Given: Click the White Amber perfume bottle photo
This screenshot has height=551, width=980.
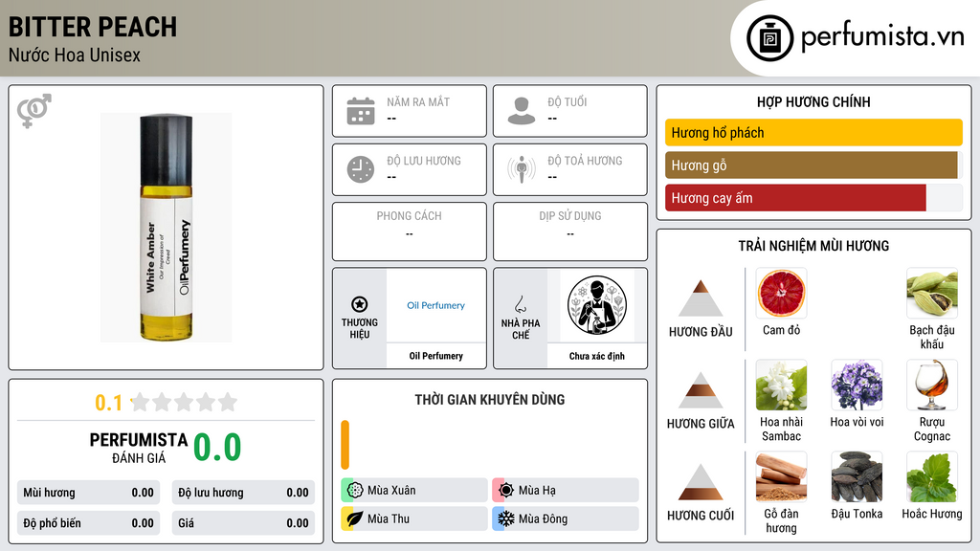Looking at the screenshot, I should [167, 228].
